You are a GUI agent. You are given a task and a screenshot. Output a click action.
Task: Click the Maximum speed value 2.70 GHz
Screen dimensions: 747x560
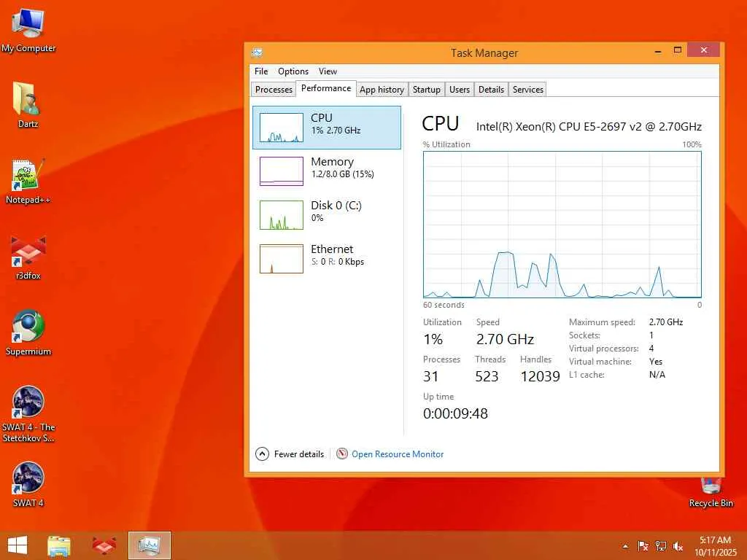[666, 322]
